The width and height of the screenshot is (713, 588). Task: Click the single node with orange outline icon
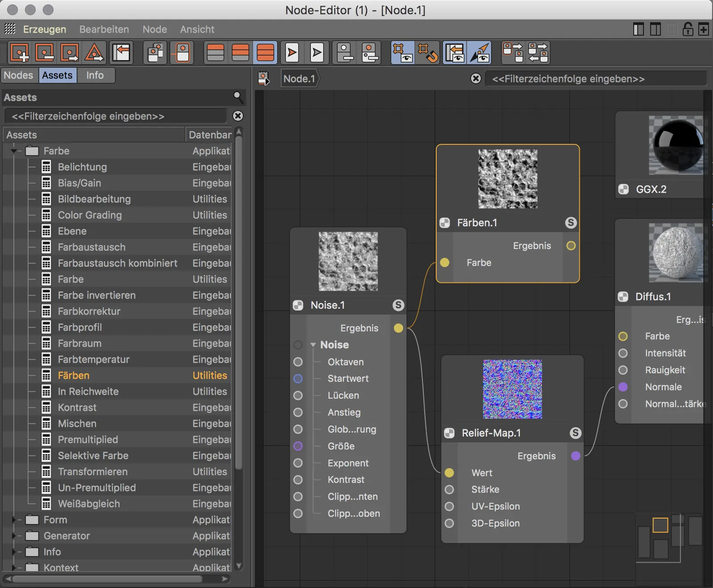click(182, 53)
